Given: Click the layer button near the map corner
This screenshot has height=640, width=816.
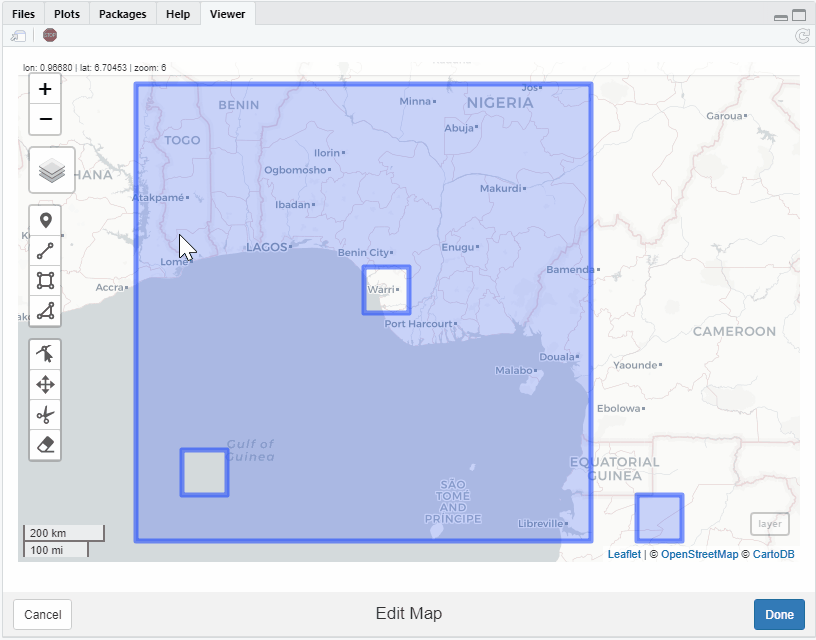Looking at the screenshot, I should click(770, 524).
